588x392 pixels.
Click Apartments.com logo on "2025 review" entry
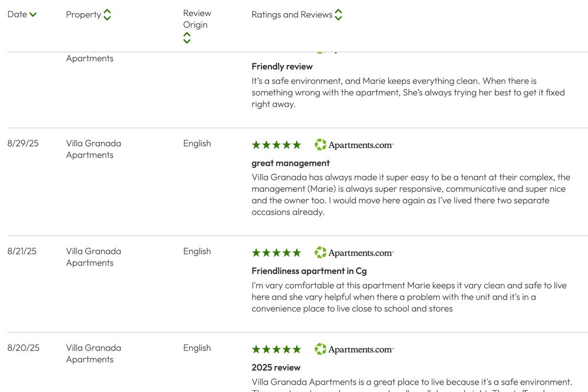click(354, 349)
